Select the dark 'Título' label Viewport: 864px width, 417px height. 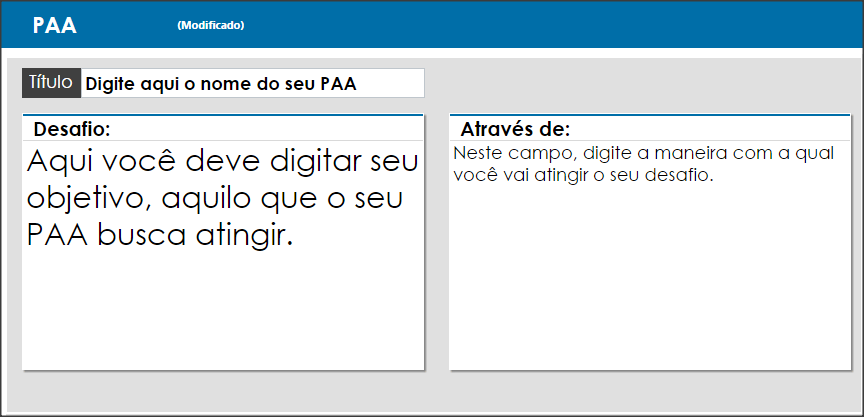[51, 83]
